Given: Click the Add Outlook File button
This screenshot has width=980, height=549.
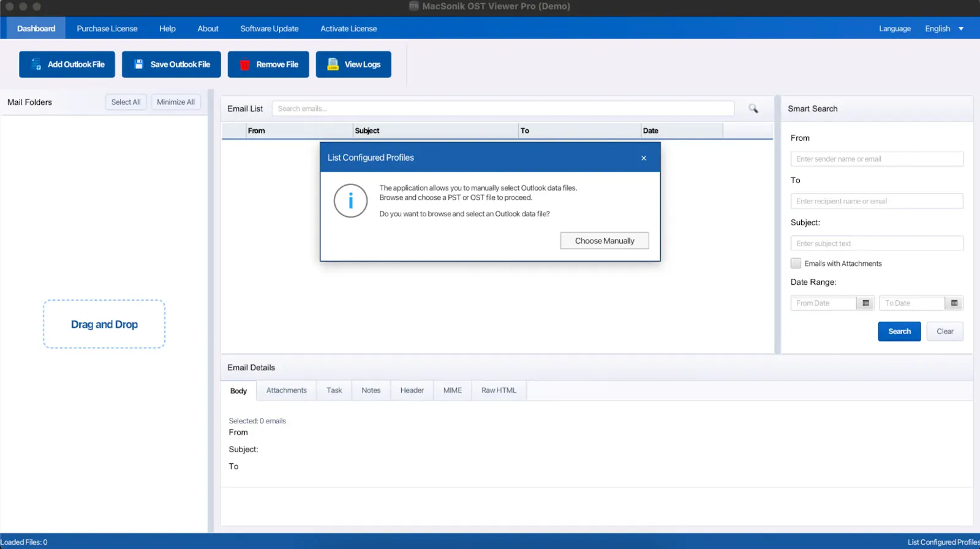Looking at the screenshot, I should (x=67, y=64).
